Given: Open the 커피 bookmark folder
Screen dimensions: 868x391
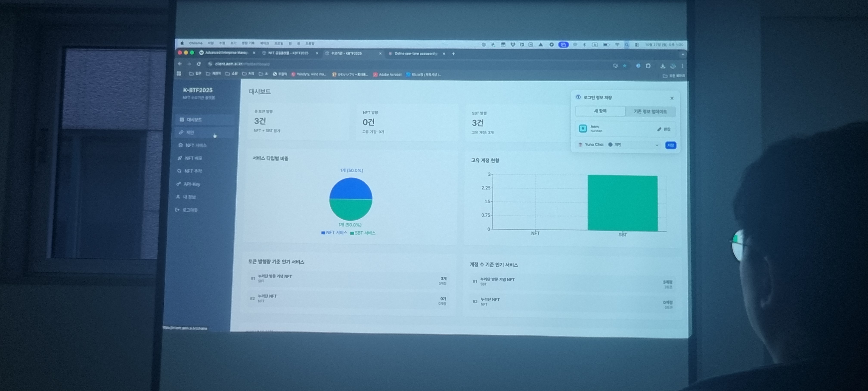Looking at the screenshot, I should click(x=248, y=74).
